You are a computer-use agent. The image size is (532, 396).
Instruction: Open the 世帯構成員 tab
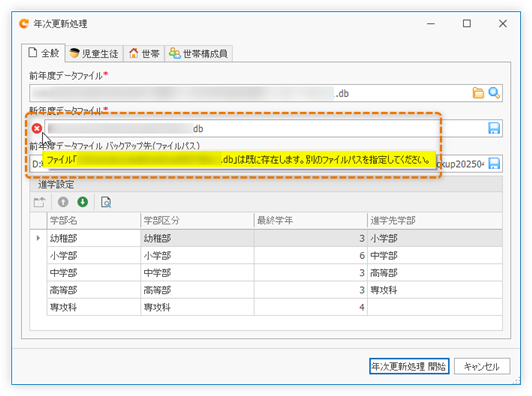pyautogui.click(x=198, y=54)
